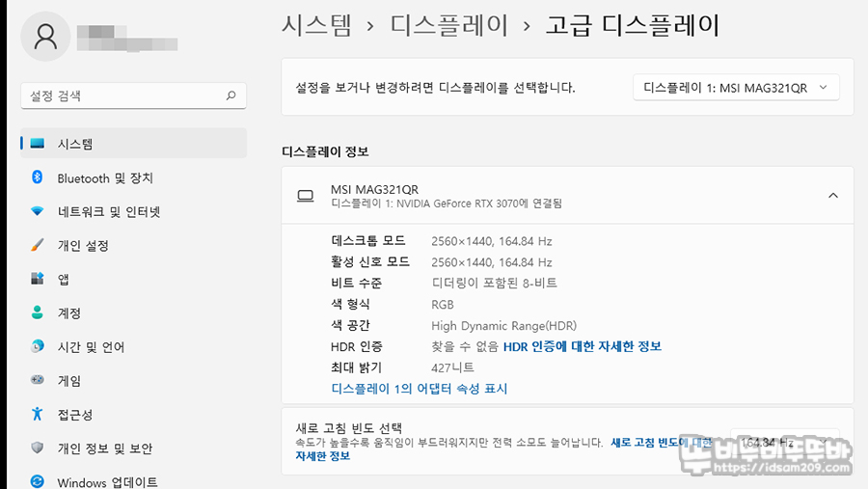Open 개인 설정 personalization page
This screenshot has height=489, width=868.
133,245
